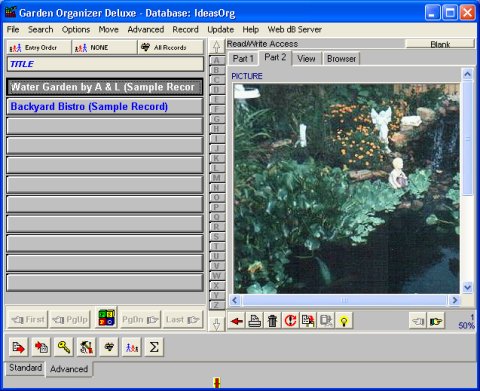
Task: Click the picture vertical scrollbar up arrow
Action: 468,74
